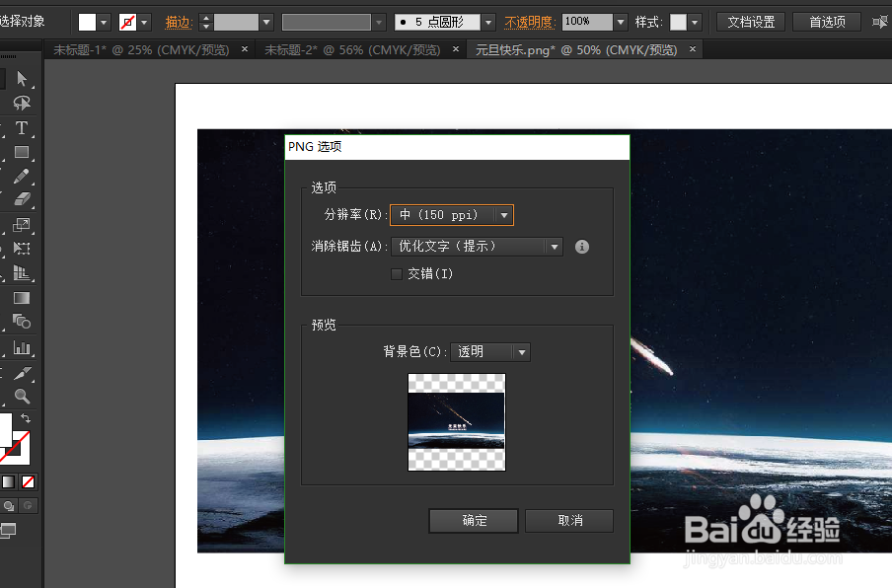Screen dimensions: 892x588
Task: Close the 未标题-2* tab
Action: point(456,49)
